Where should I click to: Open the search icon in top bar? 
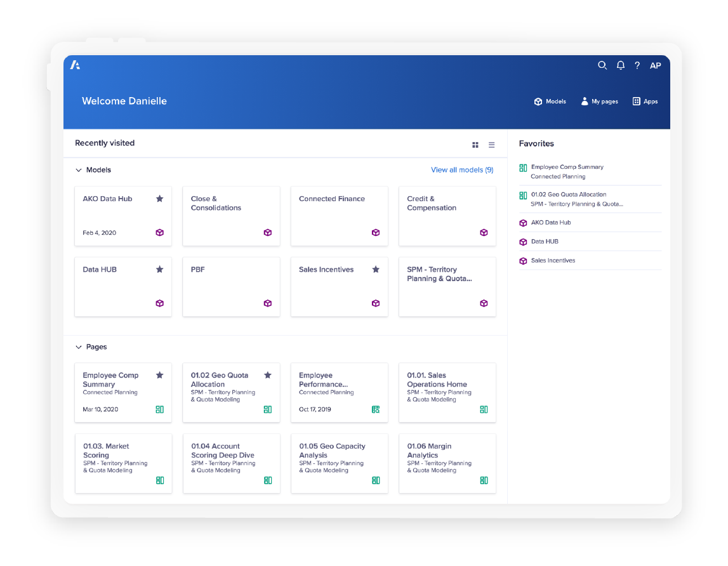[602, 65]
